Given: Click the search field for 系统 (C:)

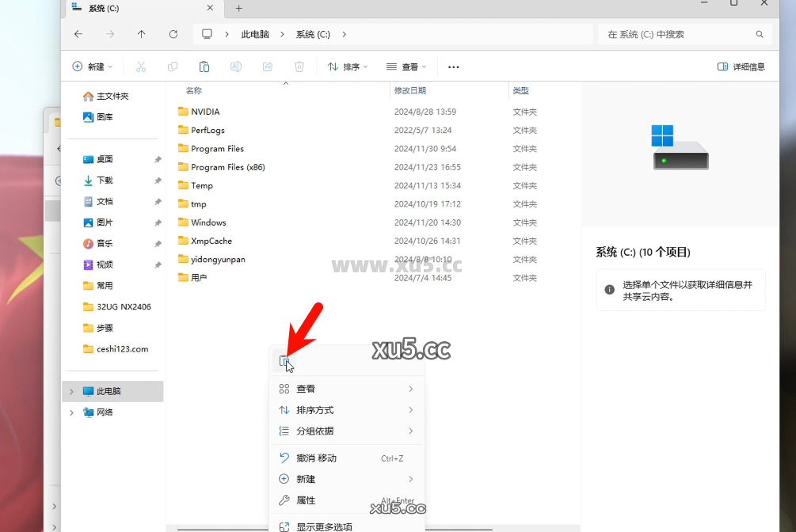Looking at the screenshot, I should click(686, 34).
